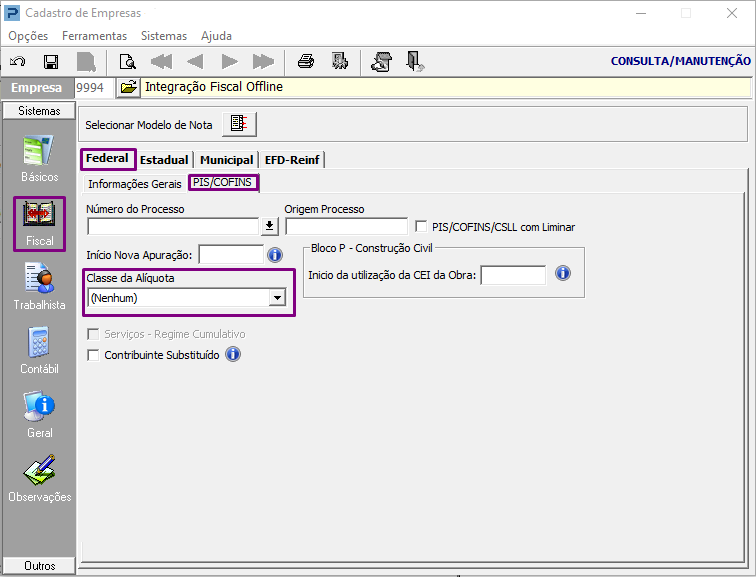Click the Origem Processo input field
756x577 pixels.
pyautogui.click(x=347, y=226)
